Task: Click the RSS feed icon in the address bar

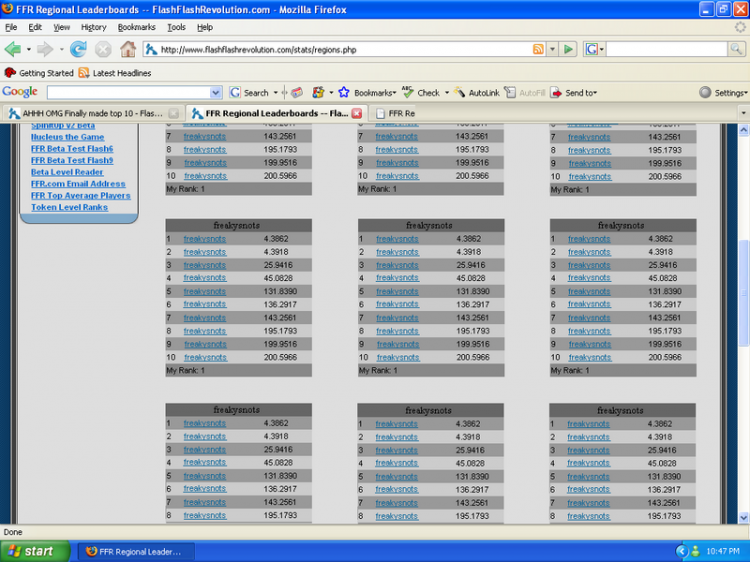Action: pos(538,49)
